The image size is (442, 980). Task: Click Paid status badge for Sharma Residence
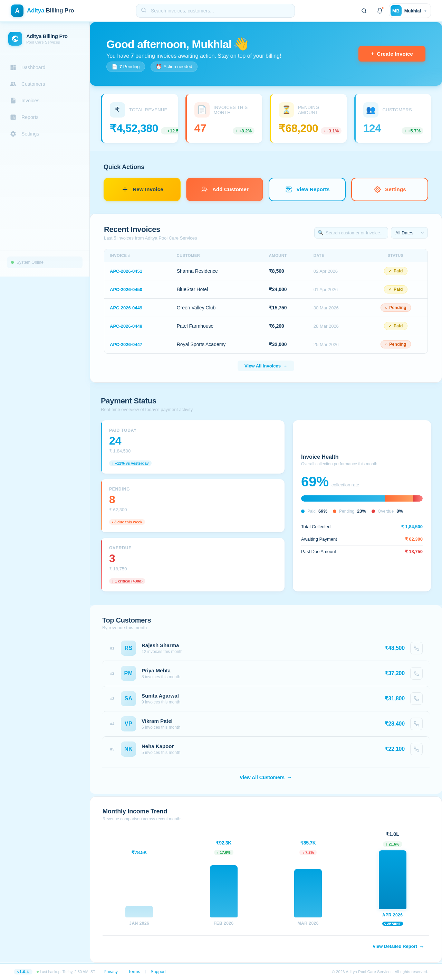[395, 271]
